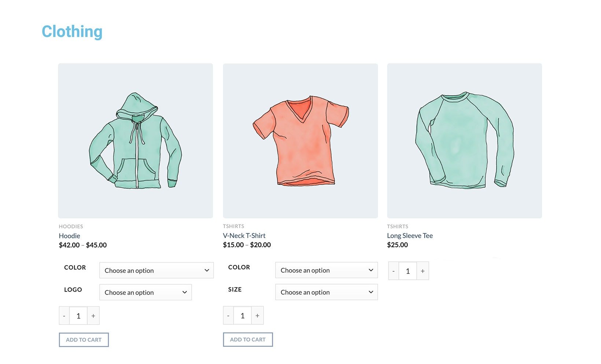601x364 pixels.
Task: Click the V-Neck T-Shirt product image
Action: (x=300, y=140)
